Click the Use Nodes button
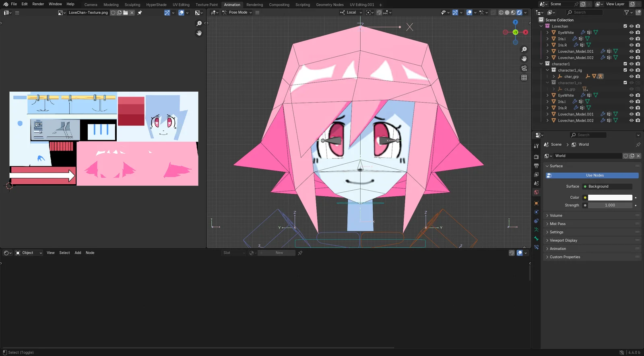The height and width of the screenshot is (356, 644). pos(594,175)
